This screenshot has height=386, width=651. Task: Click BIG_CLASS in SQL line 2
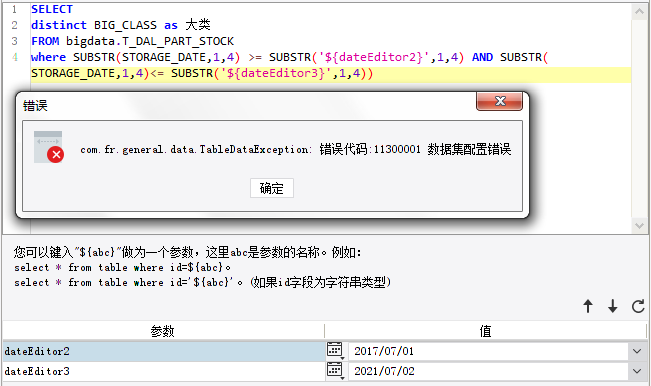[125, 25]
